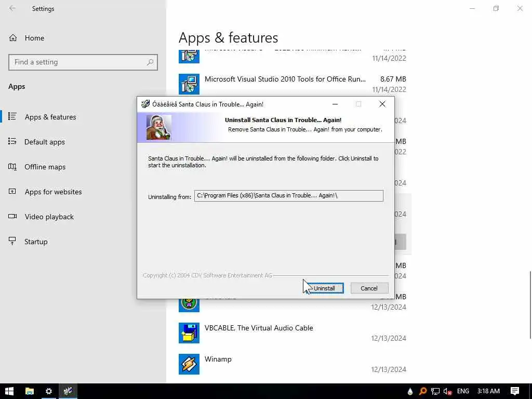Select the VBCABLE Virtual Audio Cable entry

tap(292, 333)
